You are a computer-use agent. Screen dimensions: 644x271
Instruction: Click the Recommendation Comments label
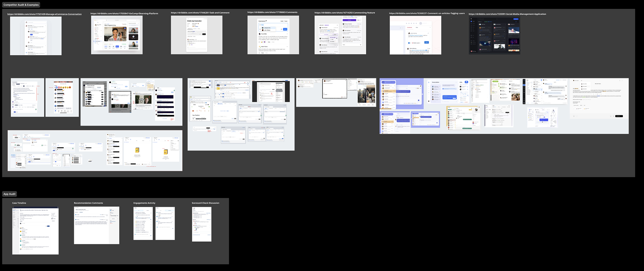[88, 203]
